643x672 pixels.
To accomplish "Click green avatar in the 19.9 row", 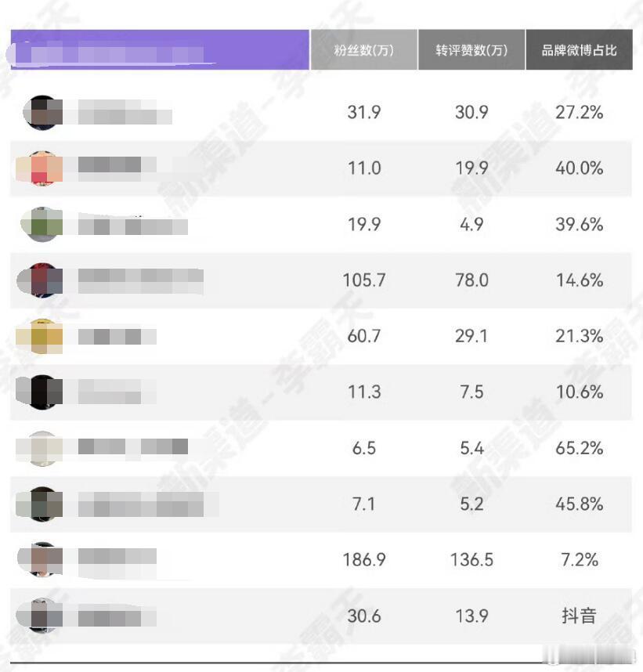I will tap(42, 224).
